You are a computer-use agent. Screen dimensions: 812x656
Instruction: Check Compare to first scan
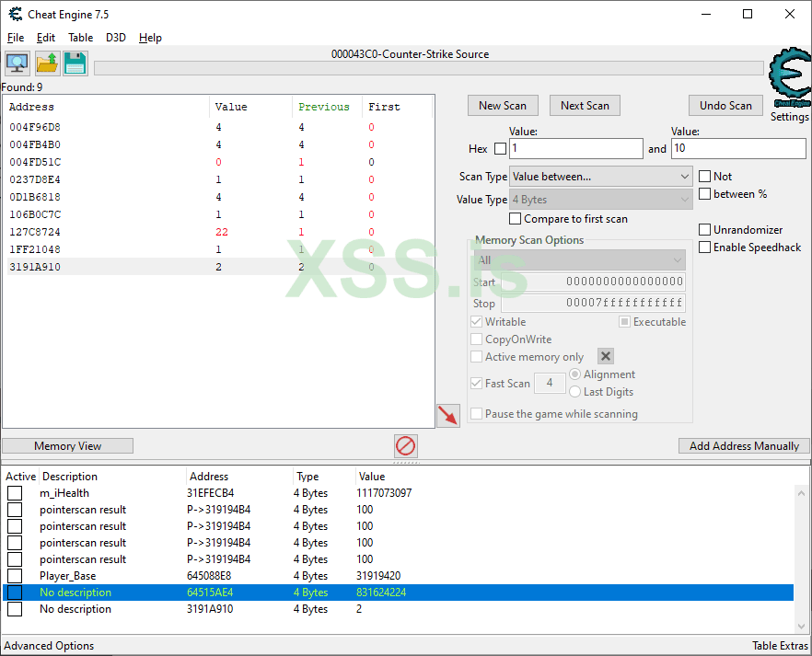[515, 219]
